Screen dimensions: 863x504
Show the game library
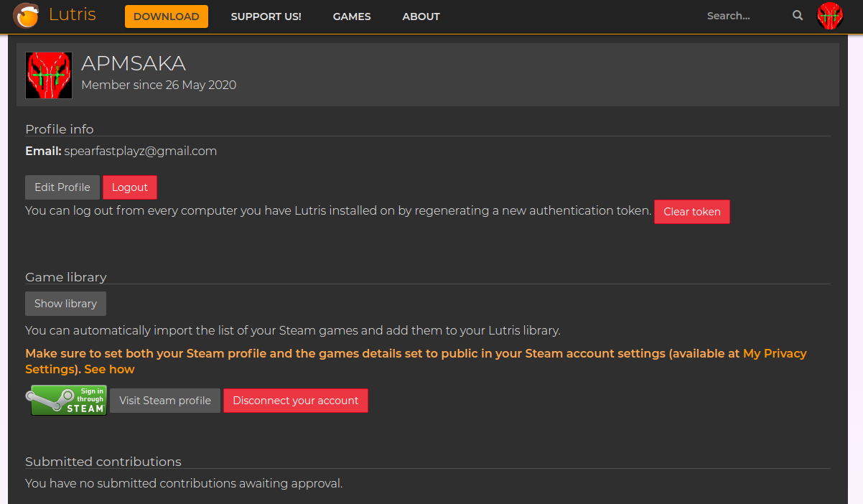(x=65, y=304)
